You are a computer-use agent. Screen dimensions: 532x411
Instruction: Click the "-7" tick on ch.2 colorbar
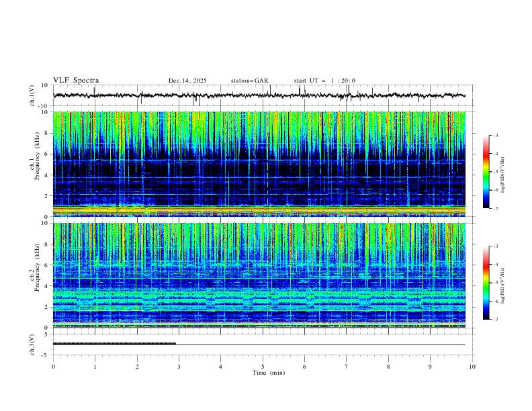(x=496, y=320)
